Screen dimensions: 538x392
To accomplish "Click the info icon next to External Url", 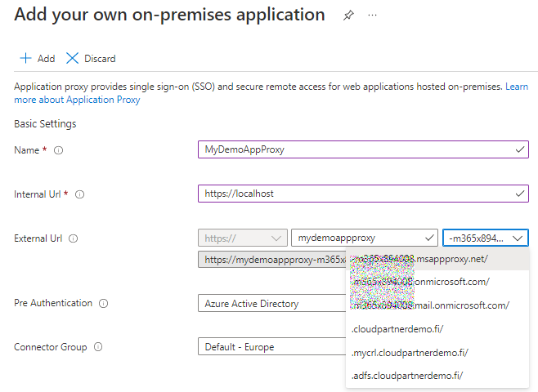I will point(73,238).
